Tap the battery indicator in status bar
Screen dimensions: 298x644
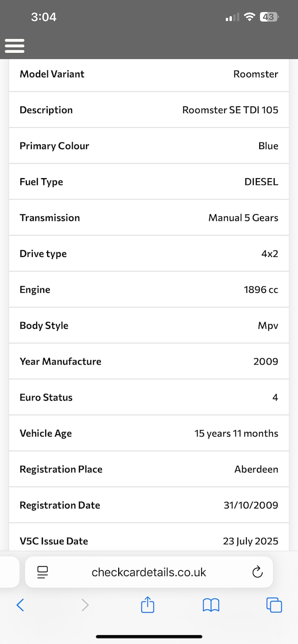point(269,17)
